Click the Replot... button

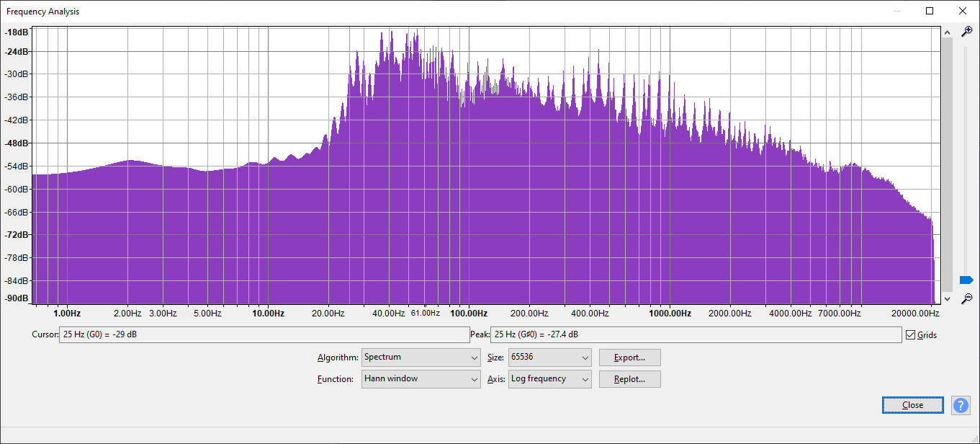tap(629, 379)
